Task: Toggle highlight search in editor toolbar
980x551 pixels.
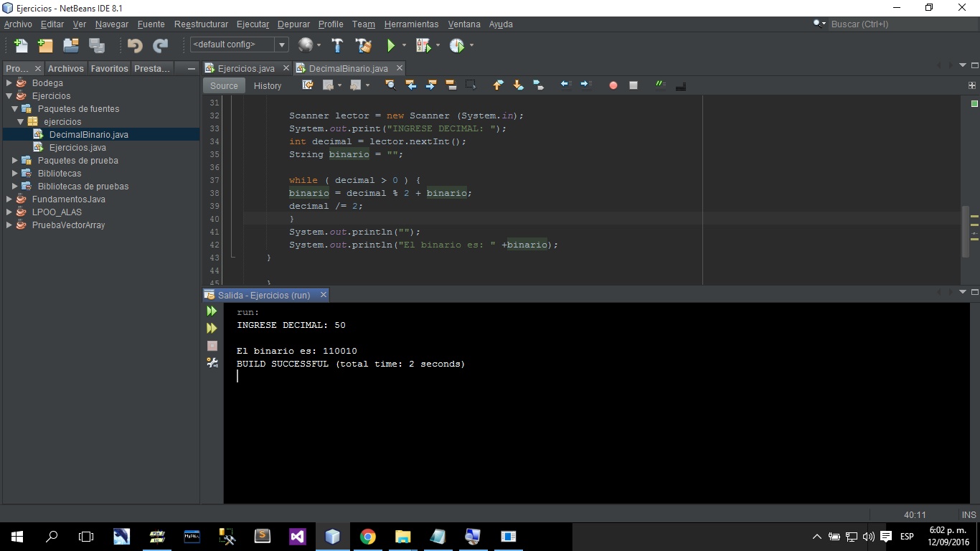Action: pyautogui.click(x=391, y=85)
